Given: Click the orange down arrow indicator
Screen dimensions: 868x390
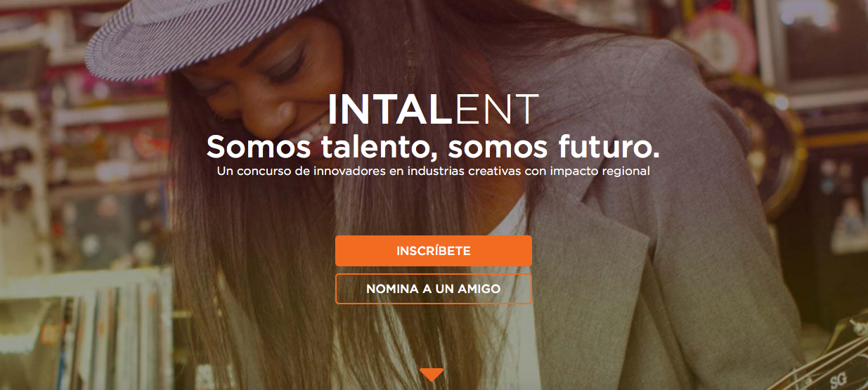Looking at the screenshot, I should 432,375.
